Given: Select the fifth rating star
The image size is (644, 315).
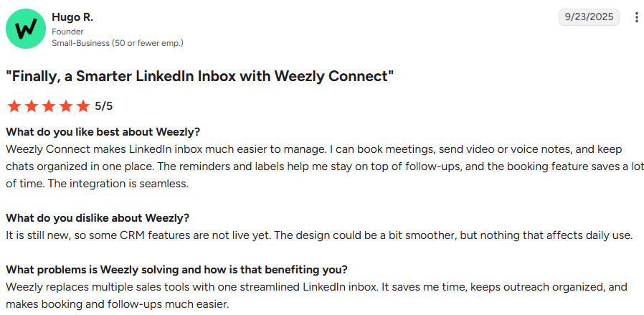Looking at the screenshot, I should click(83, 106).
